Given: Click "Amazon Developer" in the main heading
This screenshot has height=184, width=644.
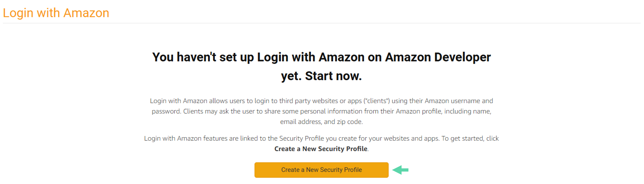Looking at the screenshot, I should click(x=438, y=57).
